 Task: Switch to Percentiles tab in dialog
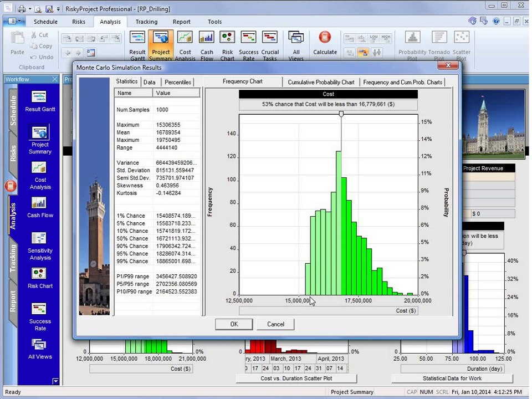click(x=178, y=82)
